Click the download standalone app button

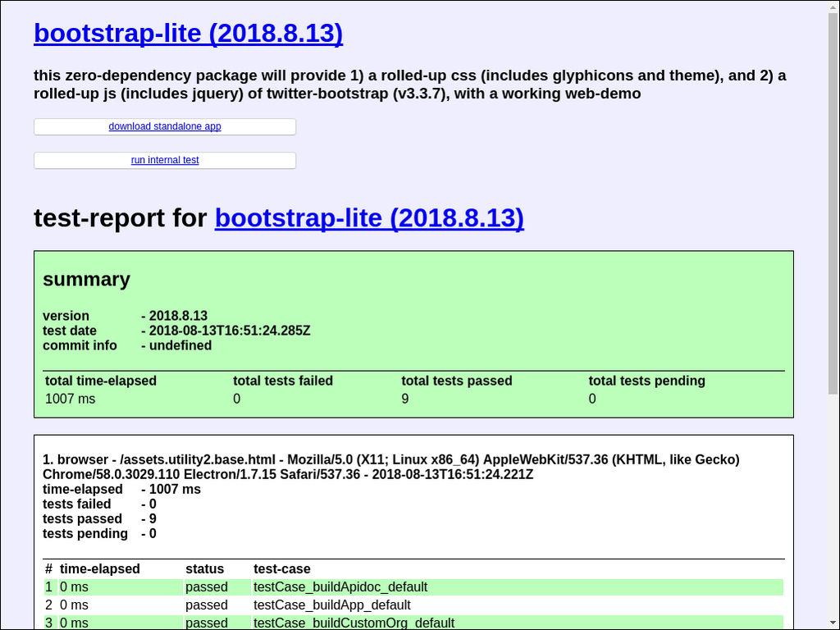point(165,126)
